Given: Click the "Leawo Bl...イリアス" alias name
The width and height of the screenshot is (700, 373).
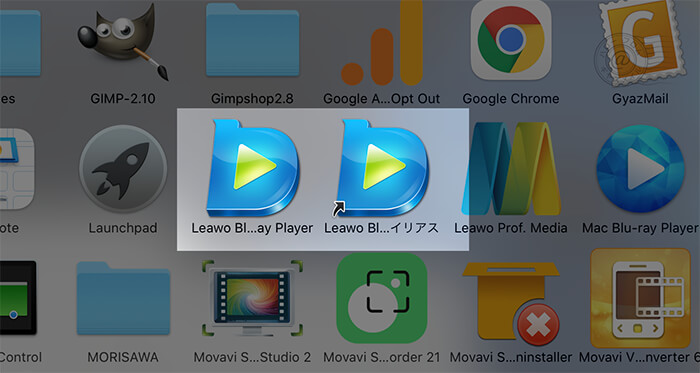Looking at the screenshot, I should point(382,228).
